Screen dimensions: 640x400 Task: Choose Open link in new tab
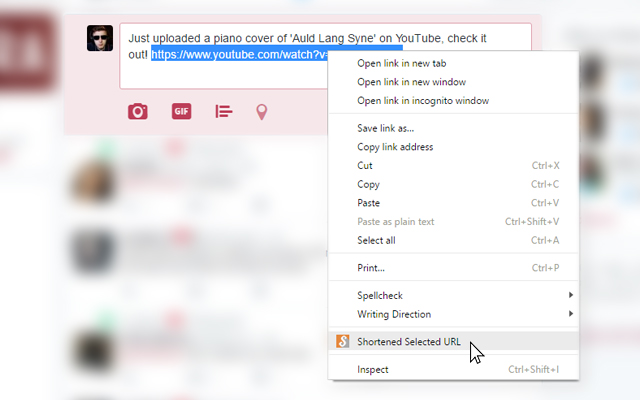[x=453, y=63]
